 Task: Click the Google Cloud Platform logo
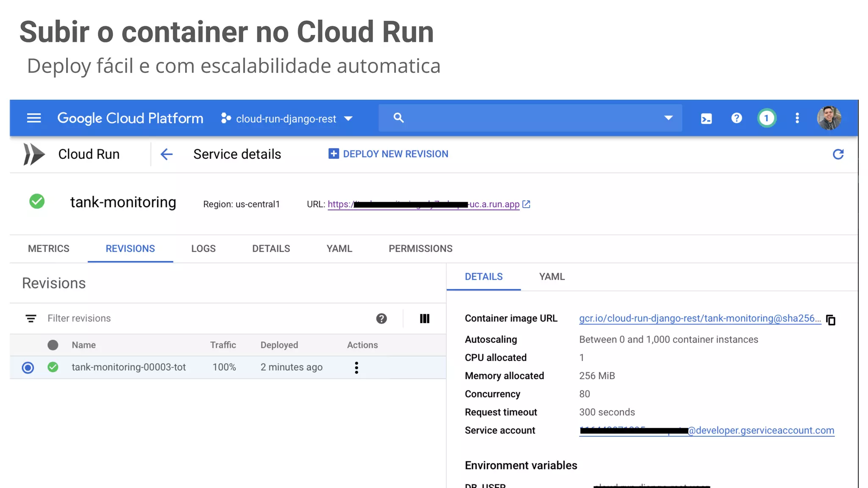(130, 118)
